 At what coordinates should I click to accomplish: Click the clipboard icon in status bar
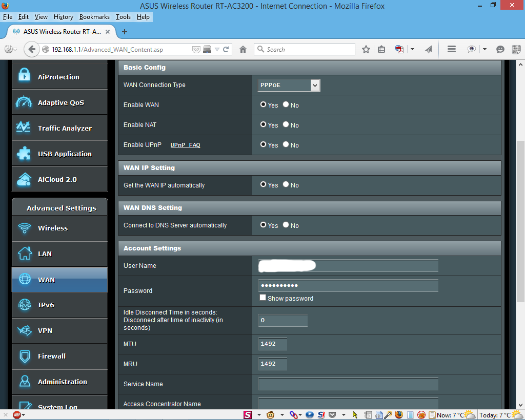point(432,415)
